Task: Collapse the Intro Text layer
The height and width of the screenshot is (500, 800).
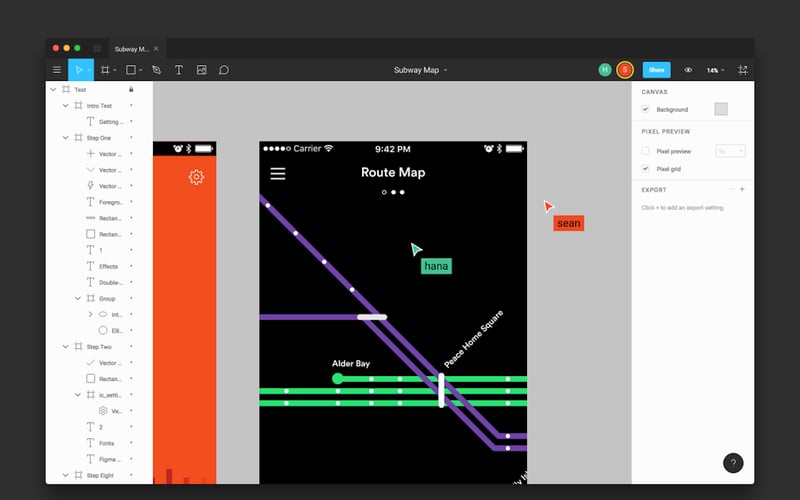Action: [65, 106]
